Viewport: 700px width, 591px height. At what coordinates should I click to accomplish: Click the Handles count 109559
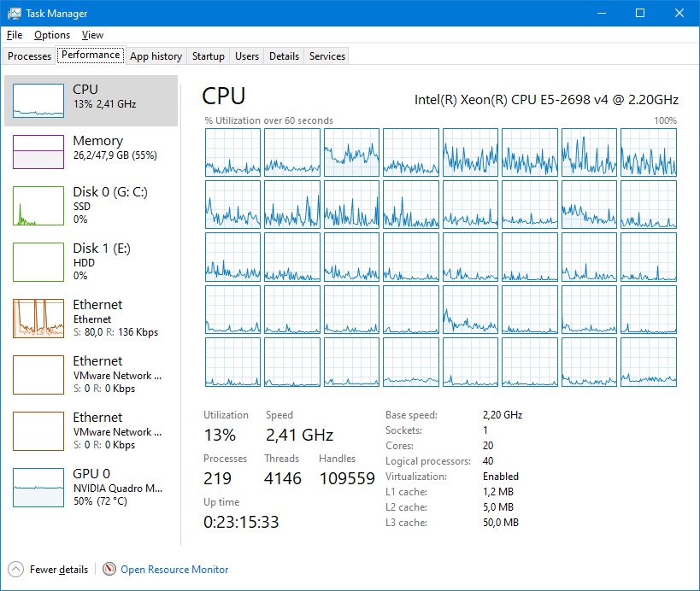click(x=347, y=478)
